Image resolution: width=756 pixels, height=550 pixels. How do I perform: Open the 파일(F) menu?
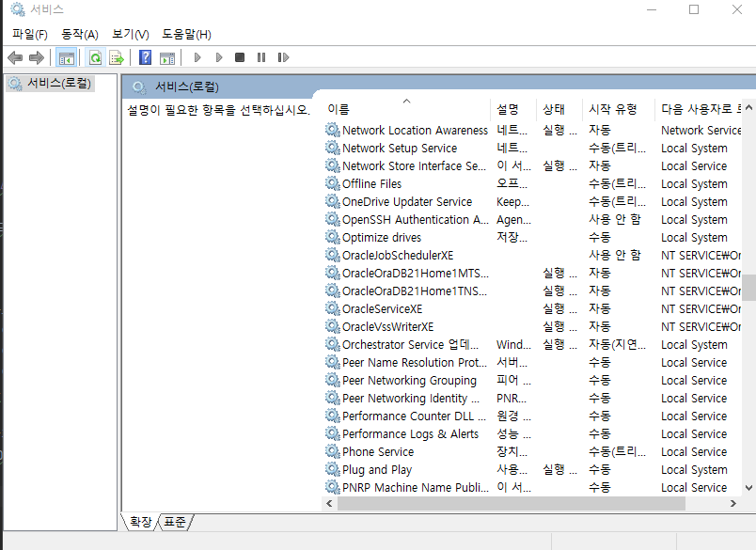[x=30, y=34]
